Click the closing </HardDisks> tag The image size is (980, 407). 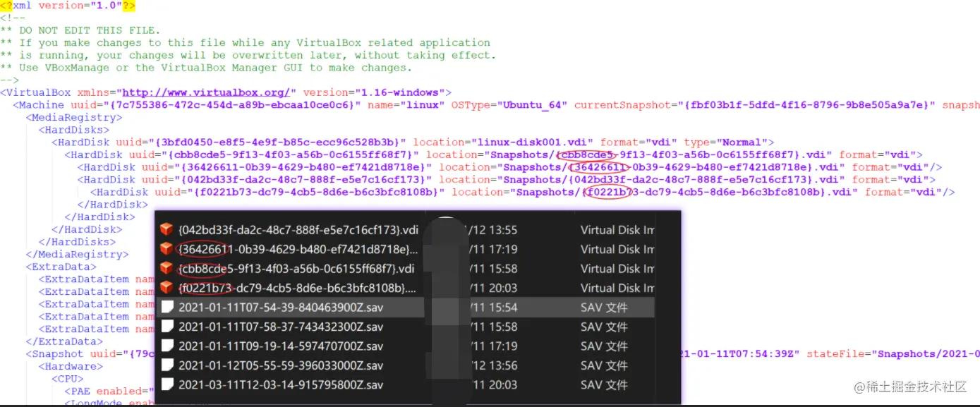click(78, 241)
